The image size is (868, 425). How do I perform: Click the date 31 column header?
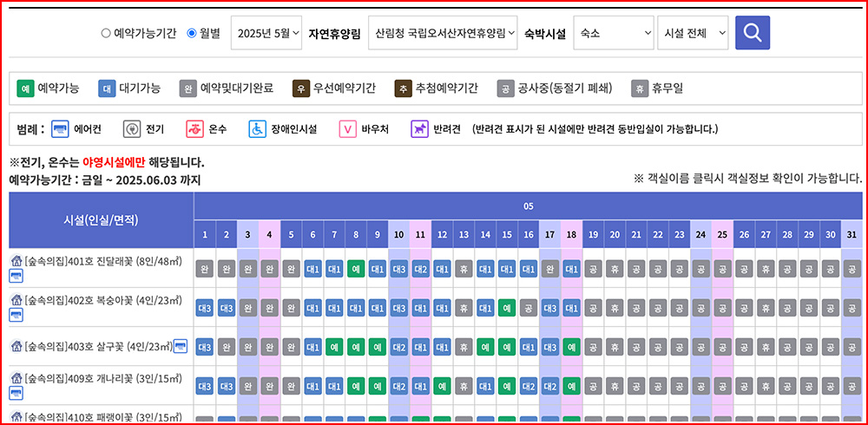point(852,234)
